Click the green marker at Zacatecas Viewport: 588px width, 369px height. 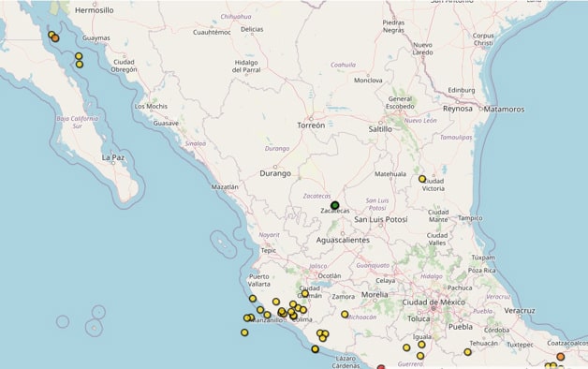click(335, 205)
